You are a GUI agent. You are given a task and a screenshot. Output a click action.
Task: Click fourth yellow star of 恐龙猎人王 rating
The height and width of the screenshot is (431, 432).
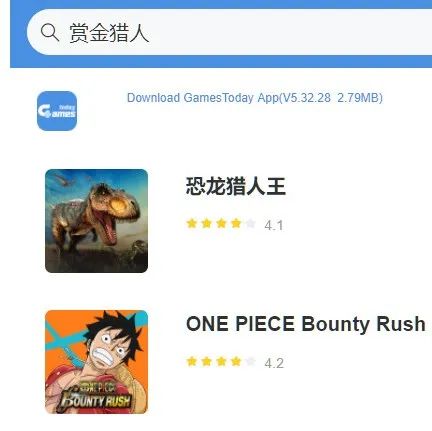pyautogui.click(x=236, y=223)
